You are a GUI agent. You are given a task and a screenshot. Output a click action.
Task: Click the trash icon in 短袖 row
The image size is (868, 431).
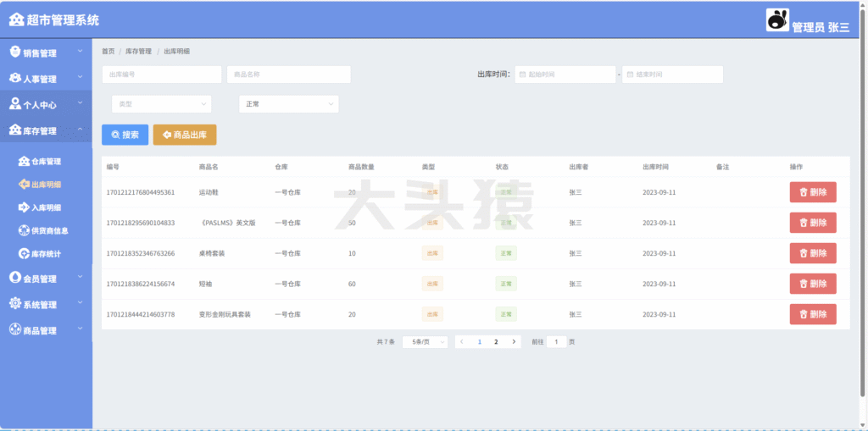pos(804,284)
